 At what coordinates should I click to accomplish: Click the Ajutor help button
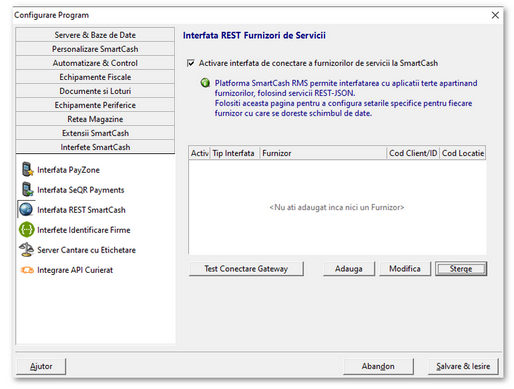[x=41, y=366]
